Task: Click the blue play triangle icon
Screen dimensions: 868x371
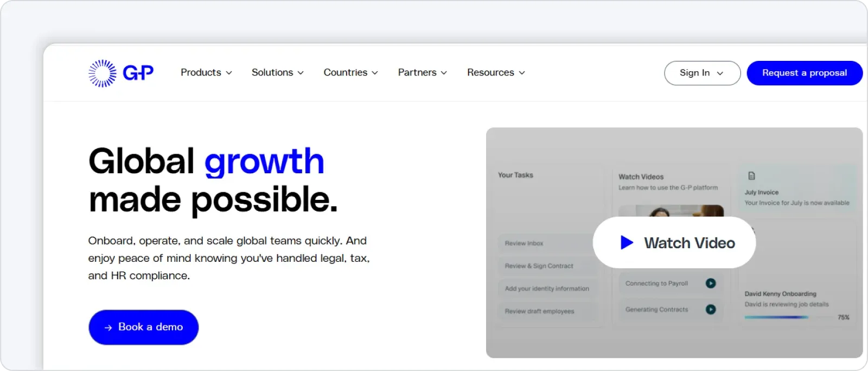Action: (627, 242)
